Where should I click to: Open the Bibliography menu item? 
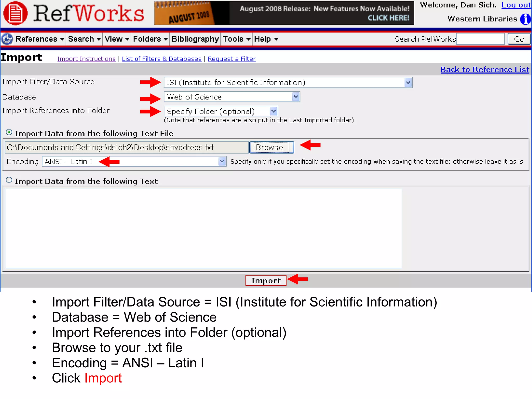pyautogui.click(x=195, y=39)
